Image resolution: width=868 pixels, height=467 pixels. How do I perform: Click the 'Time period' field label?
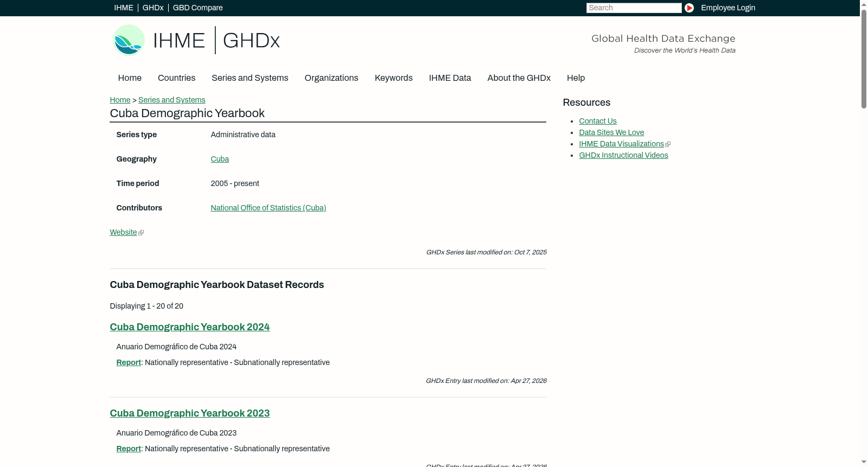tap(137, 183)
